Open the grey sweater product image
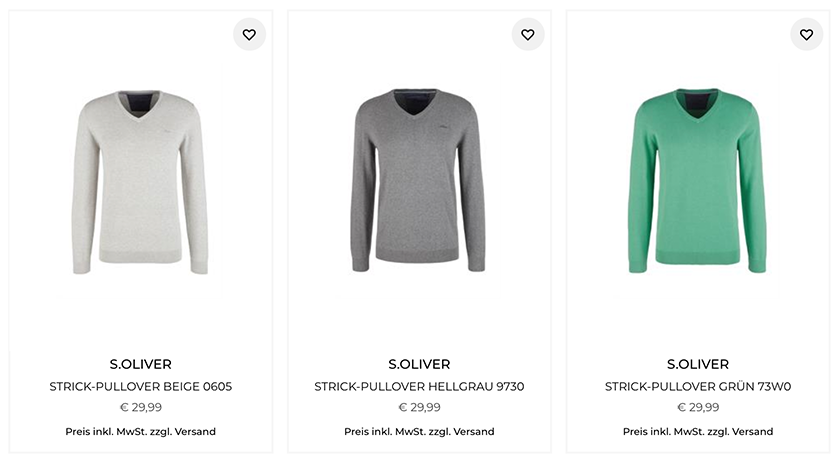 [x=419, y=182]
